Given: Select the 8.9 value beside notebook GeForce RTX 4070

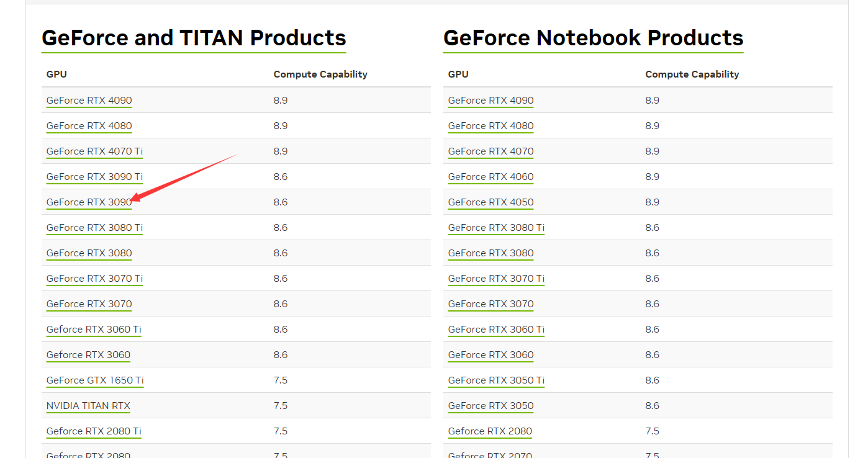Looking at the screenshot, I should pyautogui.click(x=652, y=151).
